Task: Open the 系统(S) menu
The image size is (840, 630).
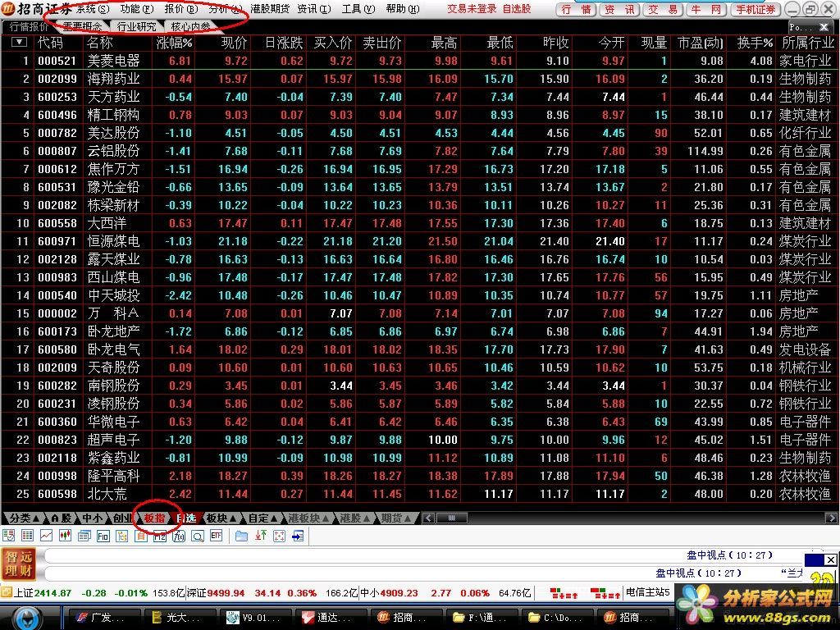Action: click(92, 9)
